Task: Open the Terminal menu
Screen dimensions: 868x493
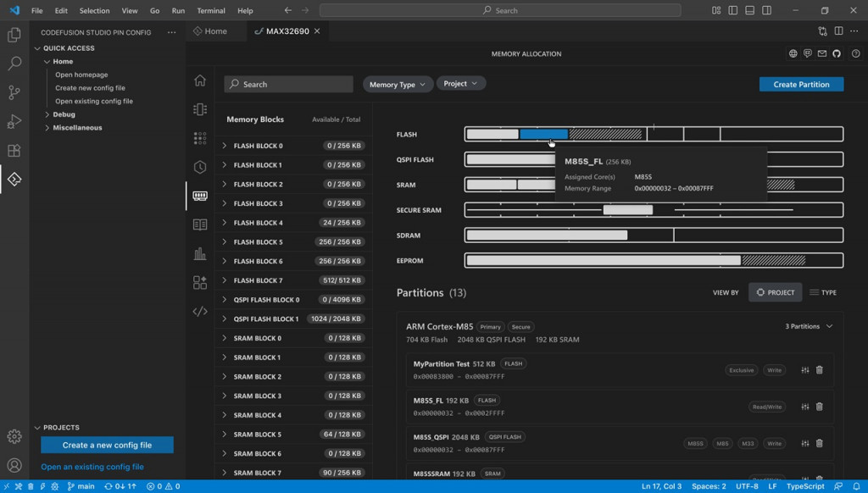Action: pos(209,11)
